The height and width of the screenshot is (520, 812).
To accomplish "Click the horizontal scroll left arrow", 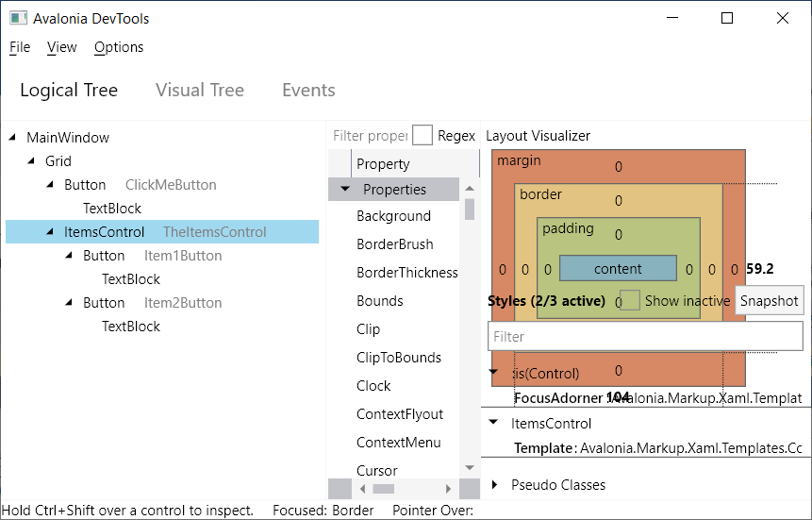I will [362, 488].
